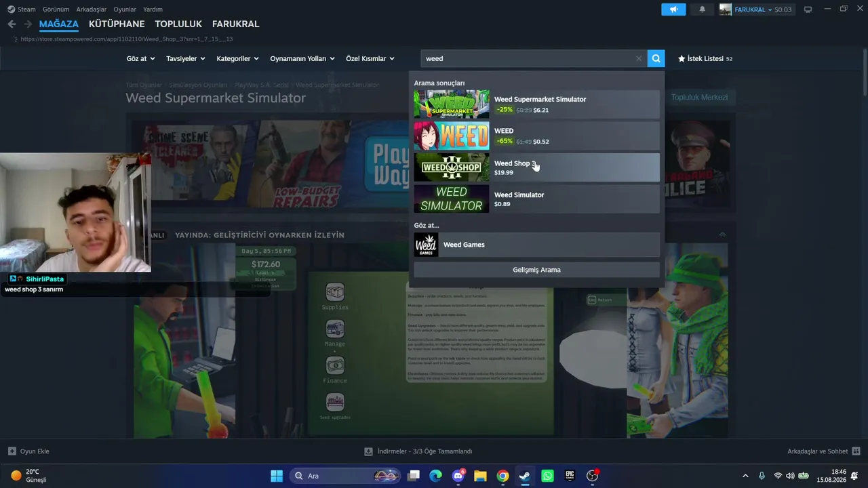Screen dimensions: 868x488
Task: Select Weed Supermarket Simulator search result
Action: click(x=536, y=104)
